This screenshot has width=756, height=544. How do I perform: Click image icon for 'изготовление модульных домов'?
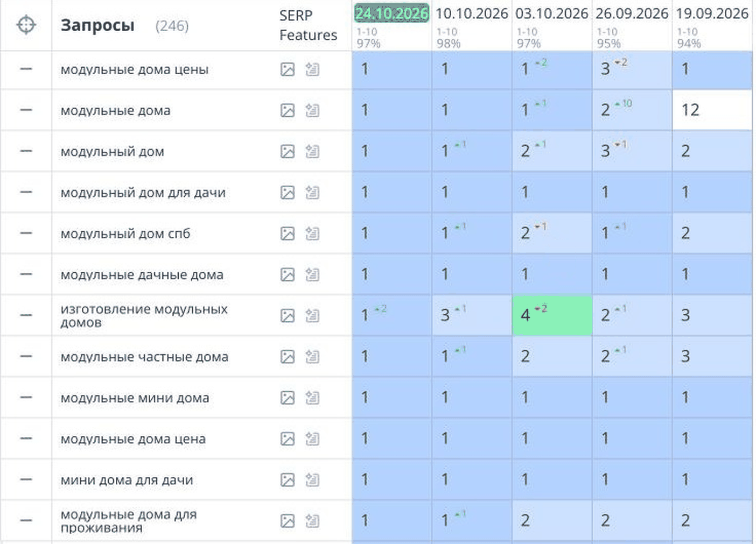[288, 316]
